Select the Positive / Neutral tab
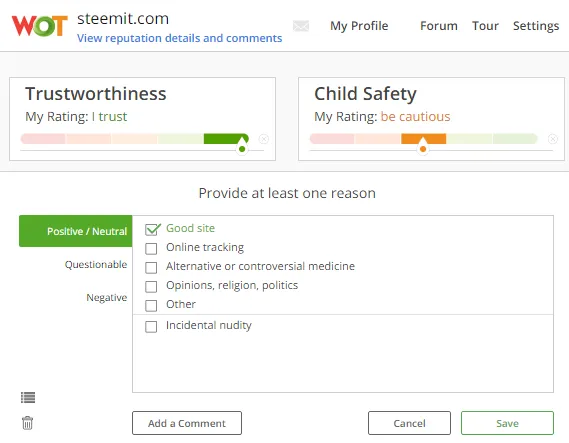Screen dimensions: 569x443 coord(75,231)
